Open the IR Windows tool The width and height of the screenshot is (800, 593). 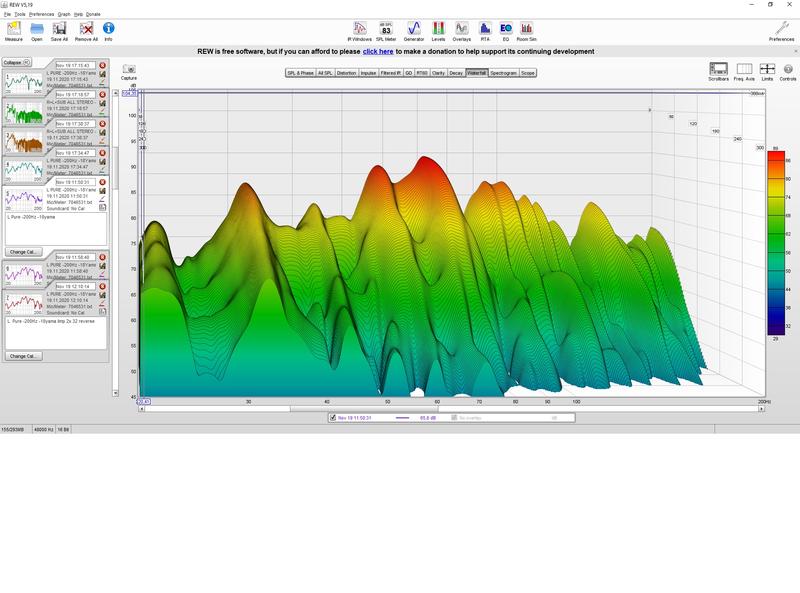point(360,29)
